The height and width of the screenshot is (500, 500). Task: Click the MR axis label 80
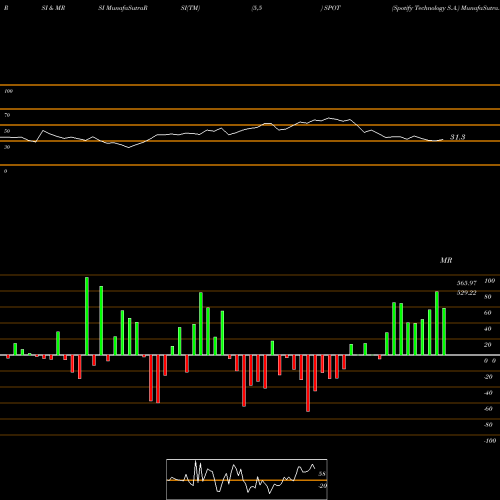tap(488, 297)
